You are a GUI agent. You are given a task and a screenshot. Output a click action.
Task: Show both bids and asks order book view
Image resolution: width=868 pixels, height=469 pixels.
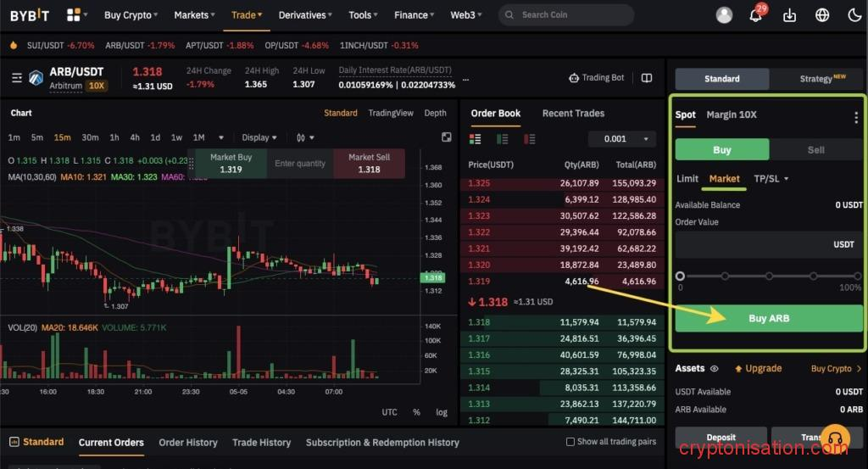point(475,139)
